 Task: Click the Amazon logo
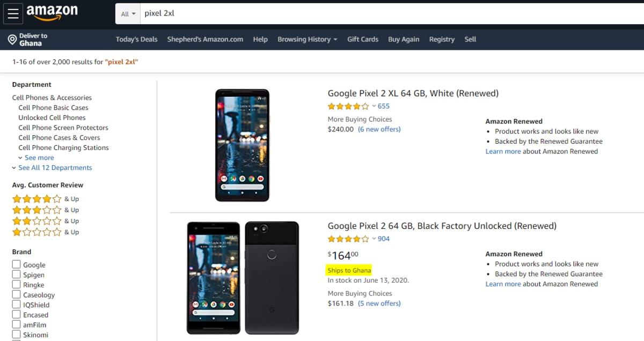(52, 13)
